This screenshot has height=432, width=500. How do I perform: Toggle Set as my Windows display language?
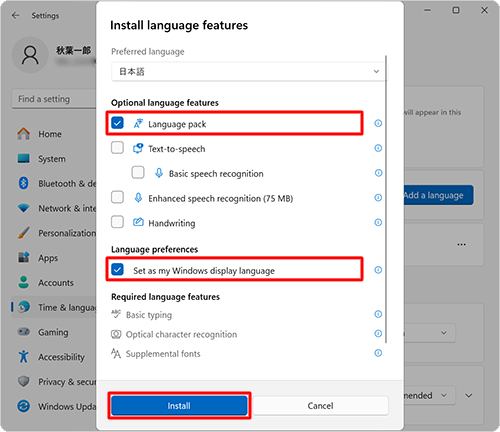[x=117, y=269]
